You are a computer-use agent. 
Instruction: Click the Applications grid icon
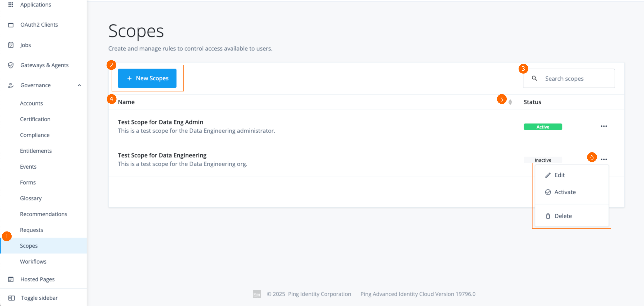click(11, 4)
